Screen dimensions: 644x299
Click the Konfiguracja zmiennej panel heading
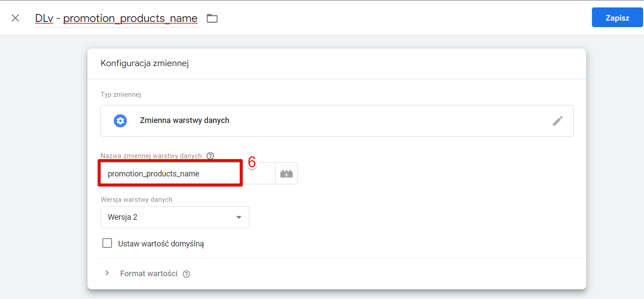click(145, 63)
